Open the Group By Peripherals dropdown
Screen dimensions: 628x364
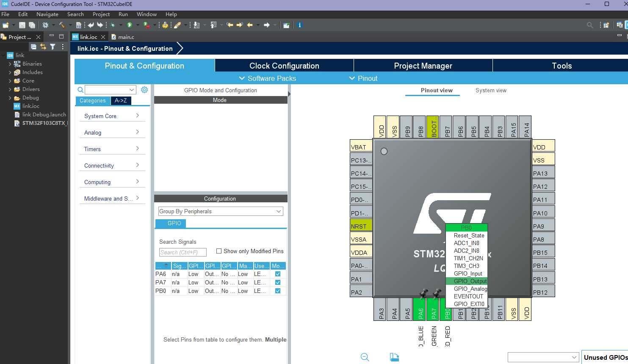tap(221, 211)
